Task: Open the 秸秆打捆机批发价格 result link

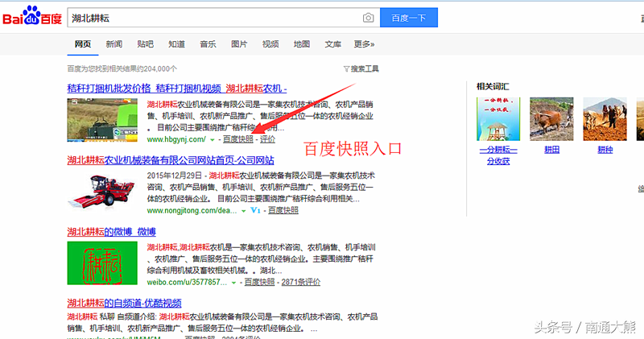Action: click(109, 89)
